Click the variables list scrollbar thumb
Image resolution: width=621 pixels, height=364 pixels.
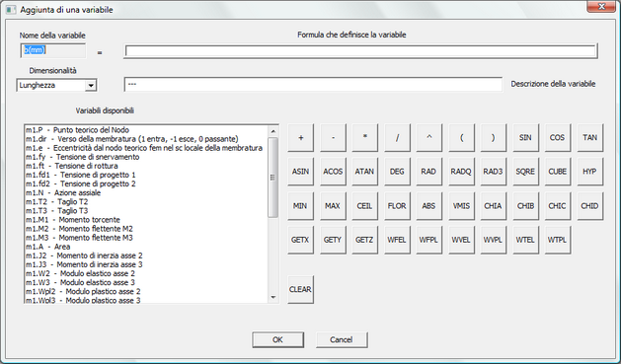(x=272, y=178)
